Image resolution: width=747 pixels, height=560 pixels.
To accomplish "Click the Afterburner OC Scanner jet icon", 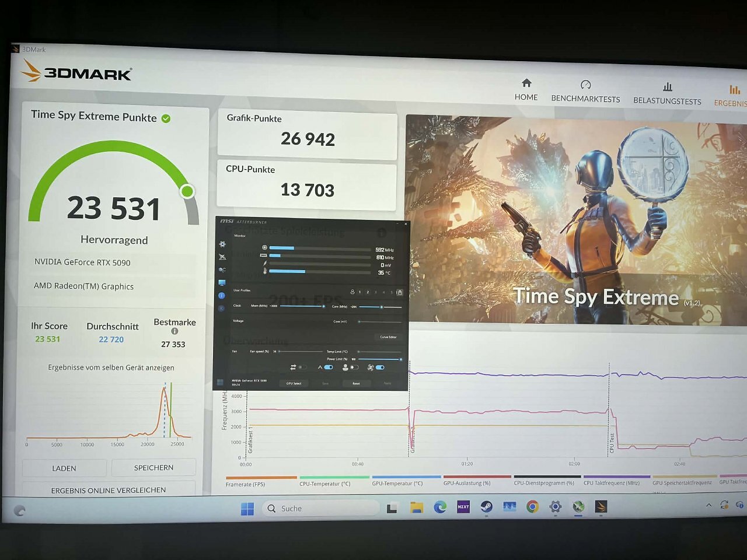I will point(222,257).
